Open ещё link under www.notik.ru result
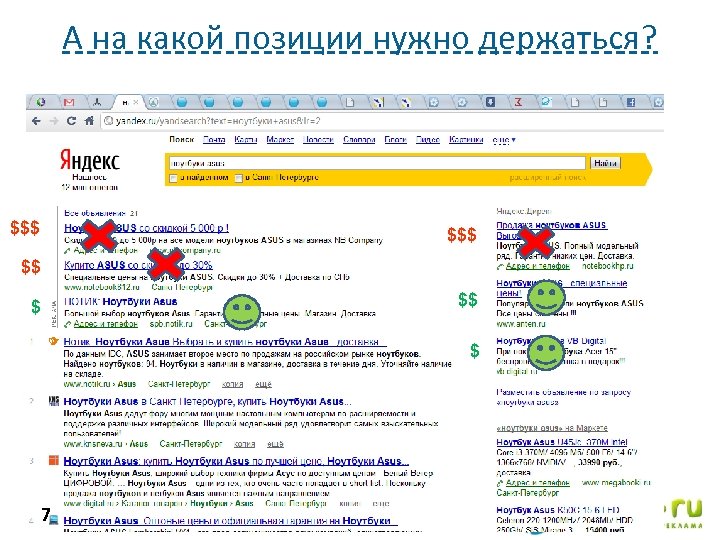 pyautogui.click(x=263, y=384)
